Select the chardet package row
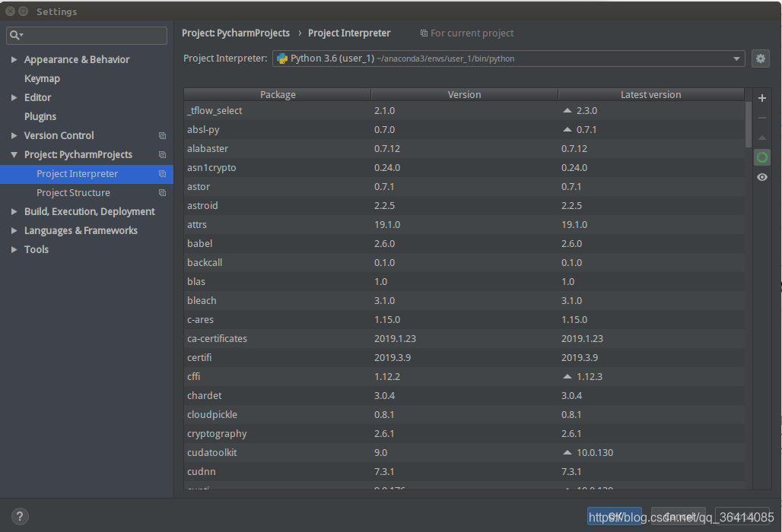Viewport: 782px width, 532px height. point(464,395)
